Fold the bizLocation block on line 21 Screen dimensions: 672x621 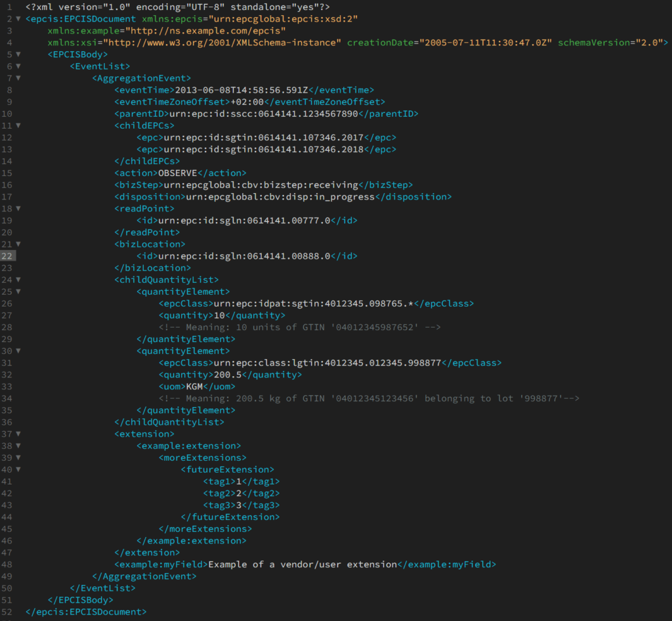click(x=18, y=244)
